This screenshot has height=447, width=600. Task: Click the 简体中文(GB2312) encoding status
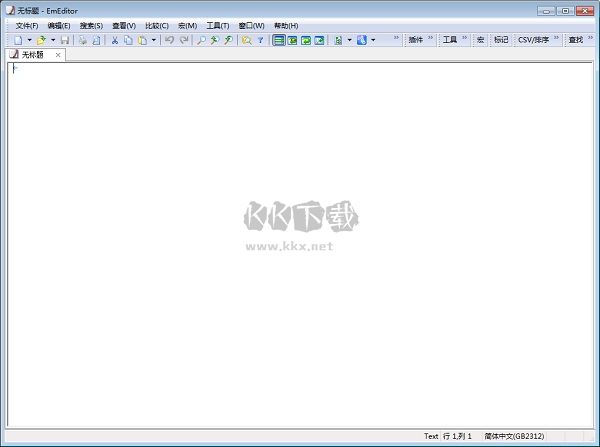click(514, 436)
